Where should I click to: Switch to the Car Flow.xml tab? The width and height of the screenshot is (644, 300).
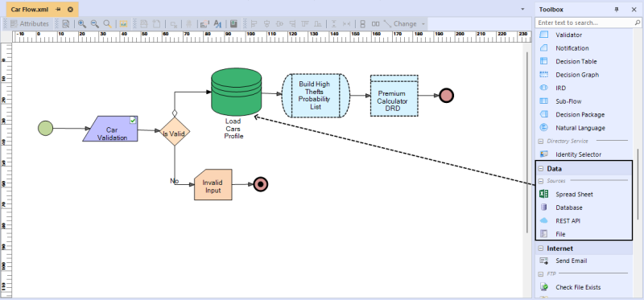click(30, 9)
